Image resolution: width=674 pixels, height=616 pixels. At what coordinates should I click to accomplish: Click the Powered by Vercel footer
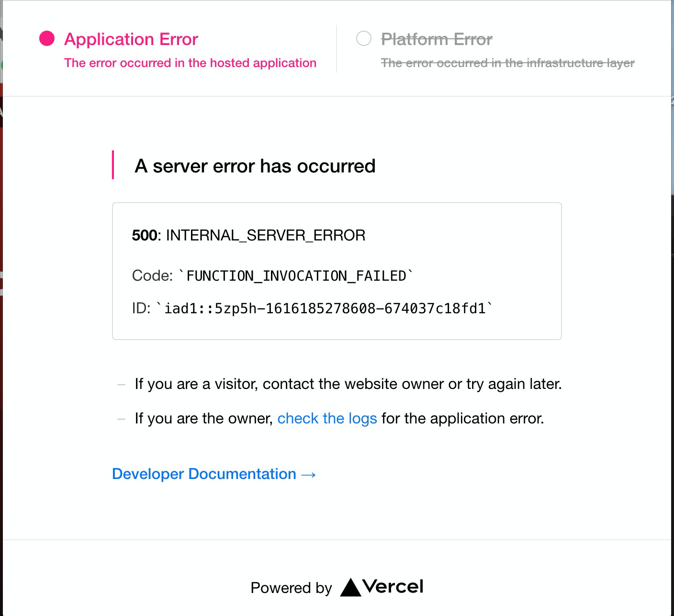pos(337,587)
